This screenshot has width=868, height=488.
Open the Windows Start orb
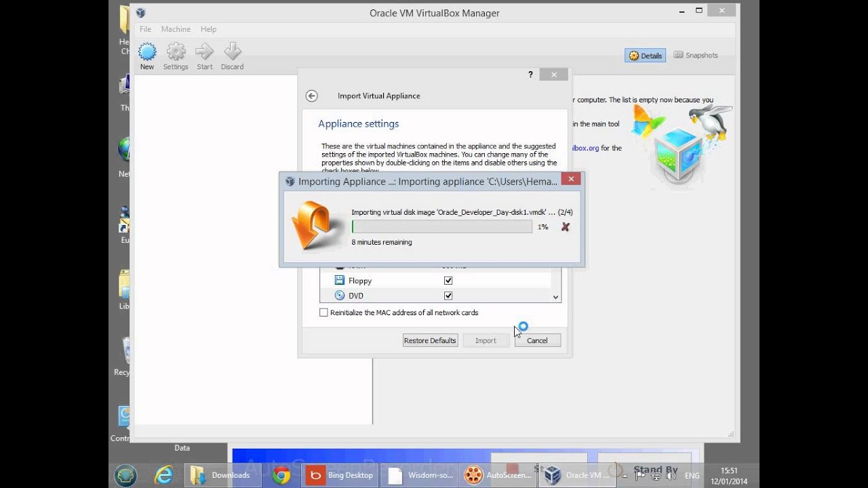126,475
